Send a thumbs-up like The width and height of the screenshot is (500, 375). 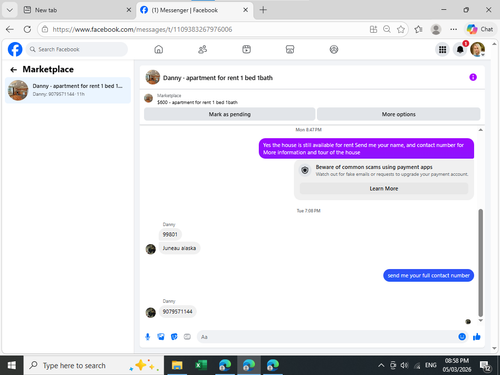(477, 337)
